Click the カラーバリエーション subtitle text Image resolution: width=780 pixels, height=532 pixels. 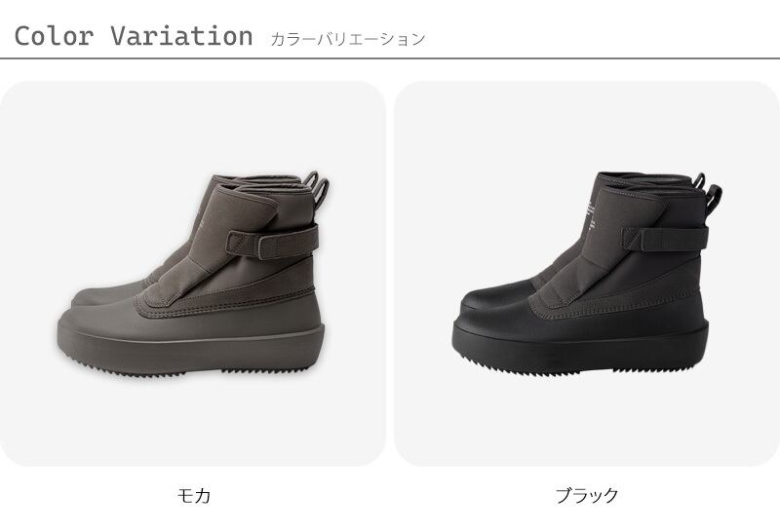click(347, 39)
